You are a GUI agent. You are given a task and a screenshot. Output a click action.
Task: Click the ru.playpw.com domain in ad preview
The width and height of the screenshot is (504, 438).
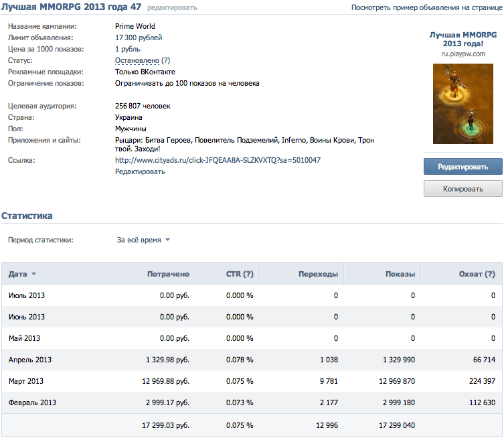click(463, 54)
